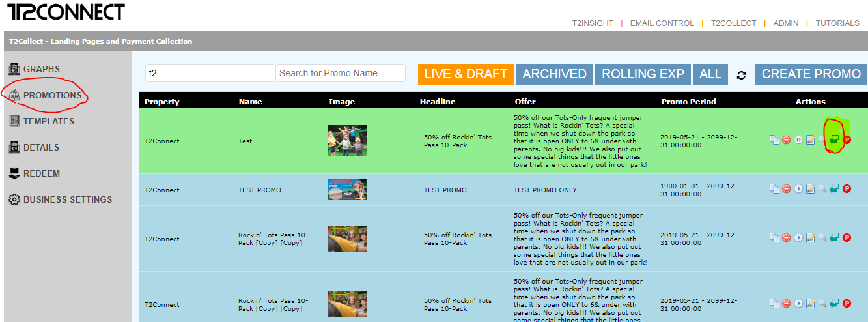This screenshot has width=868, height=322.
Task: Open chat icon on first Rockin' Tots copy row
Action: click(x=834, y=238)
